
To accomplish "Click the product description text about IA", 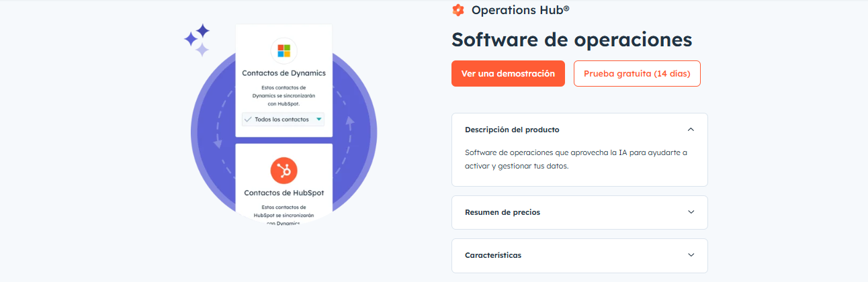I will 576,159.
